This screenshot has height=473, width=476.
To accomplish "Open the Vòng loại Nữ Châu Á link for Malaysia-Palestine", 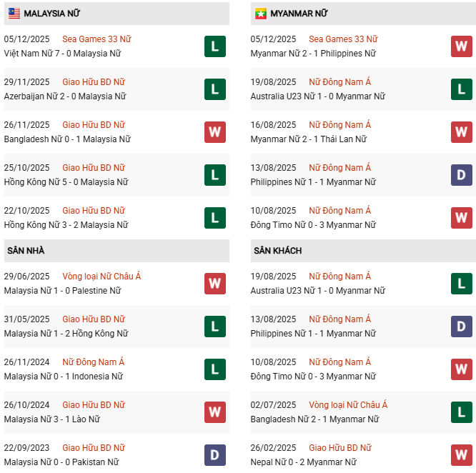I will pyautogui.click(x=101, y=277).
